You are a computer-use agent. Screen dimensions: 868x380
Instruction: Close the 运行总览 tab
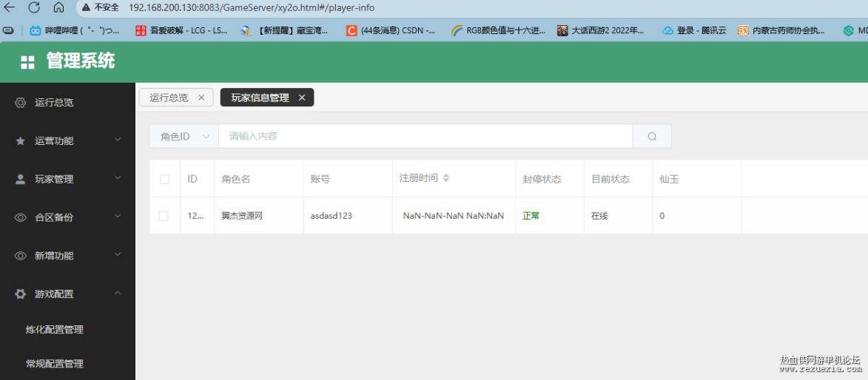201,98
